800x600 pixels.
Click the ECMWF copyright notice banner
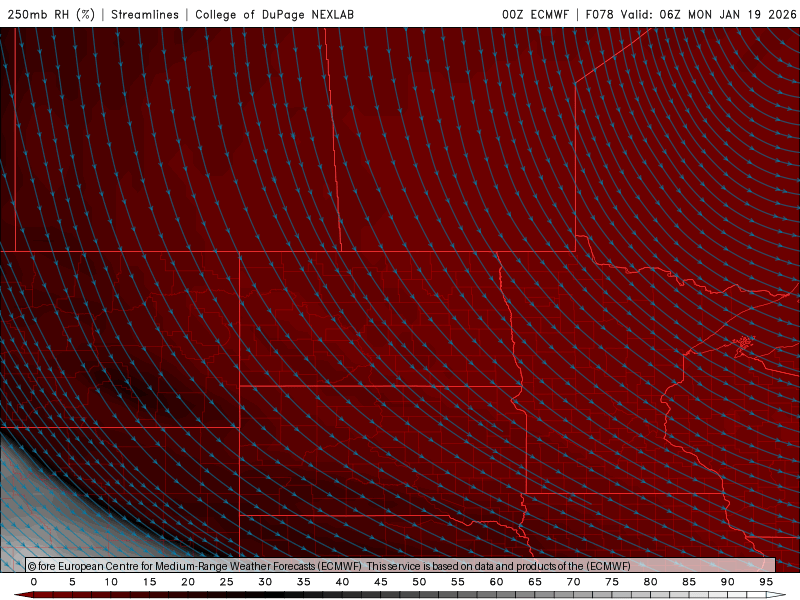(x=401, y=565)
